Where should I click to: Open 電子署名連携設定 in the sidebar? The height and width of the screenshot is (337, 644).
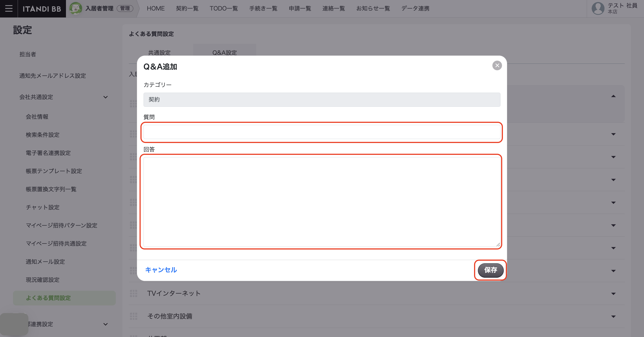click(x=48, y=153)
